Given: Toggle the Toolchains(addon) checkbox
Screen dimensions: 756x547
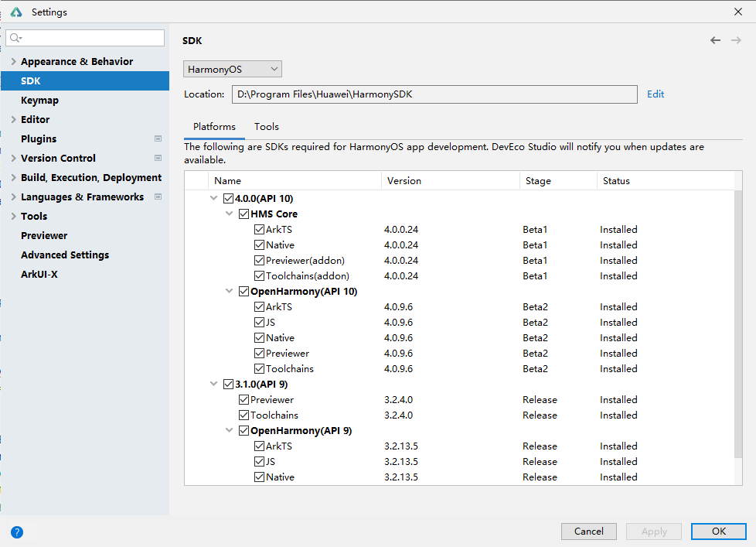Looking at the screenshot, I should (x=260, y=276).
